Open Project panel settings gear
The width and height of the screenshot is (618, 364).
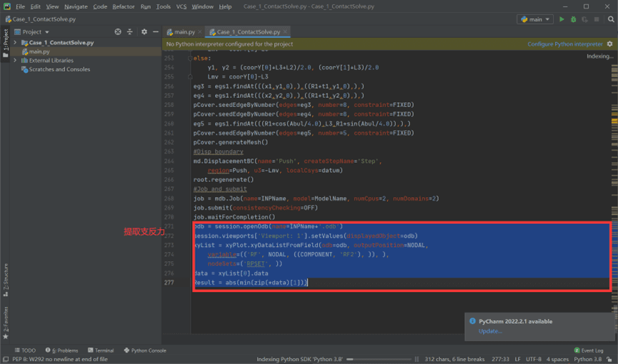pos(144,32)
